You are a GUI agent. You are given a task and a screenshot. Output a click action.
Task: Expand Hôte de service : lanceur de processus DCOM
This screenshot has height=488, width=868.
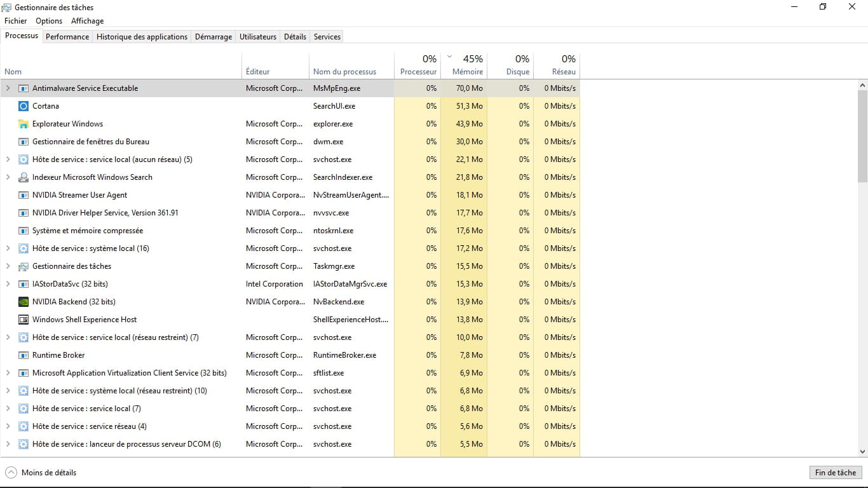[x=8, y=444]
